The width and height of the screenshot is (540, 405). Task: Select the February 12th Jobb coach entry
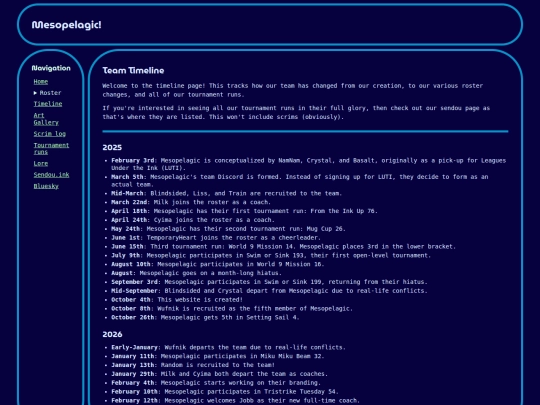coord(235,401)
